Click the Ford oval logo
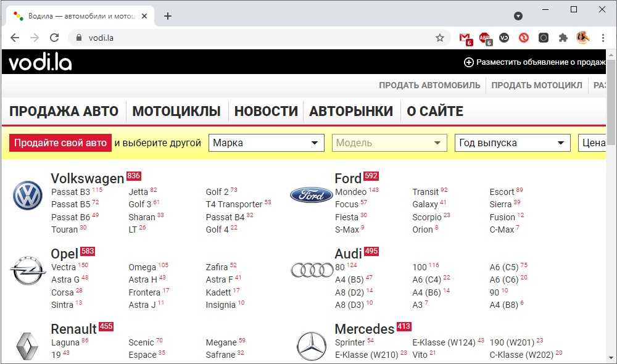The width and height of the screenshot is (617, 364). (x=311, y=196)
